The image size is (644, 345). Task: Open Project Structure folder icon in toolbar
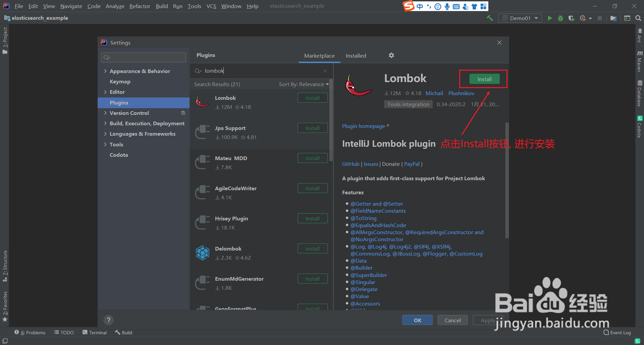click(613, 18)
